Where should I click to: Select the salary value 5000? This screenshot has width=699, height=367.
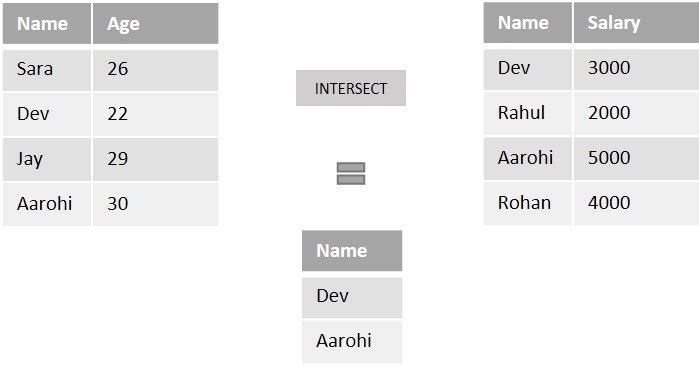(636, 158)
